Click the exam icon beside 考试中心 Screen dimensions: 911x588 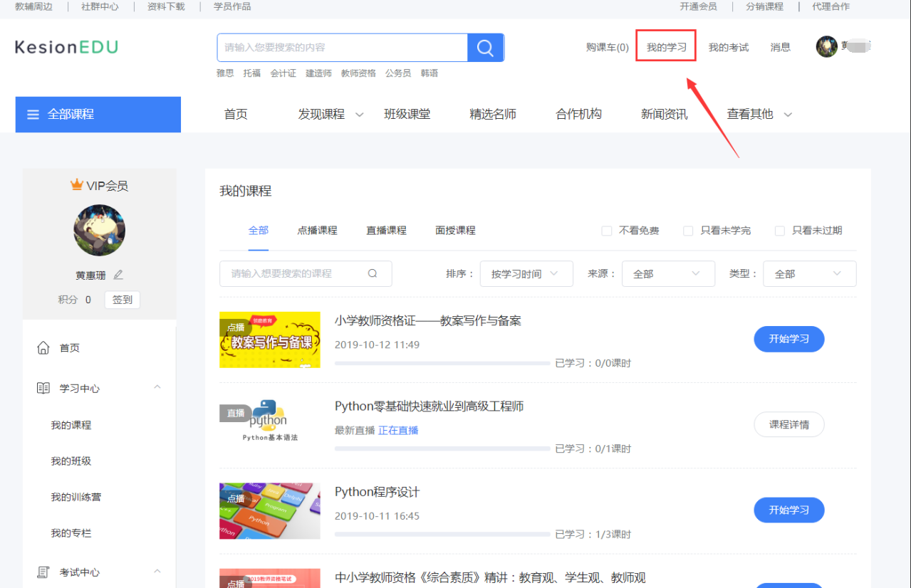[43, 572]
